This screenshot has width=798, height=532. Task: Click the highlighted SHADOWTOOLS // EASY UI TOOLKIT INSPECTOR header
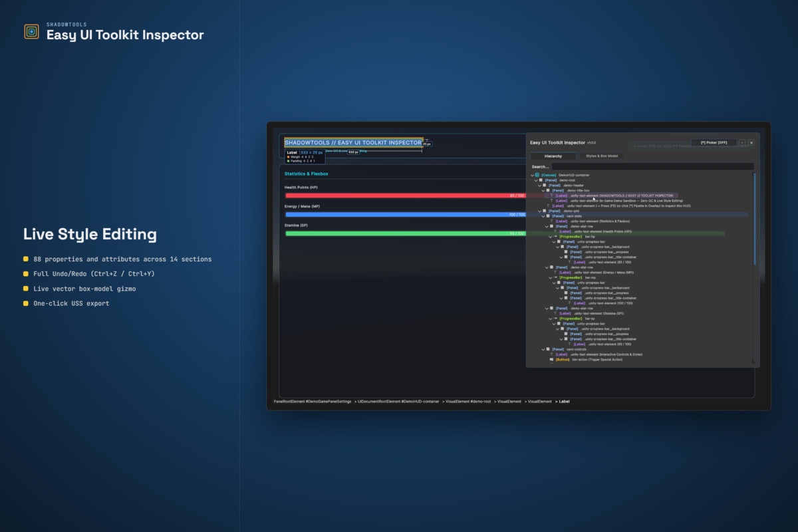(353, 142)
